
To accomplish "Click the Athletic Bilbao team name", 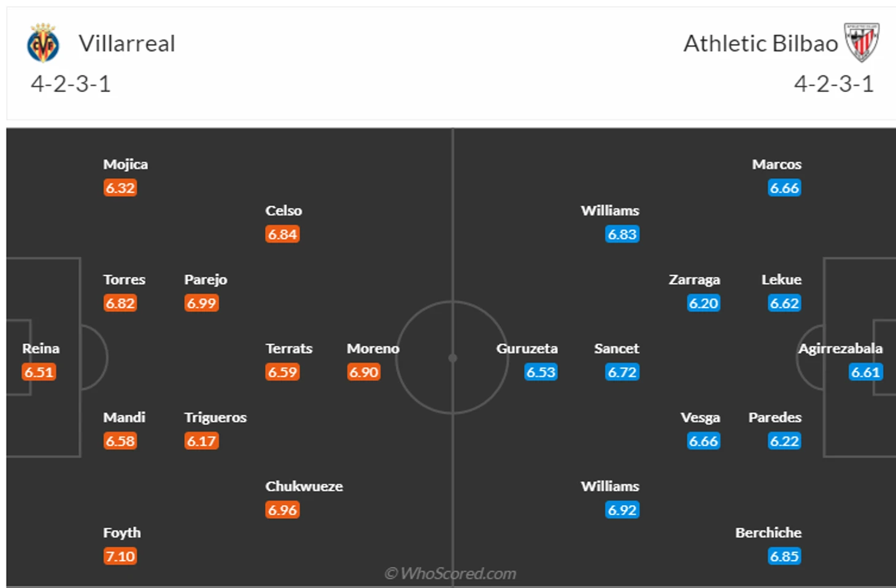I will coord(760,44).
